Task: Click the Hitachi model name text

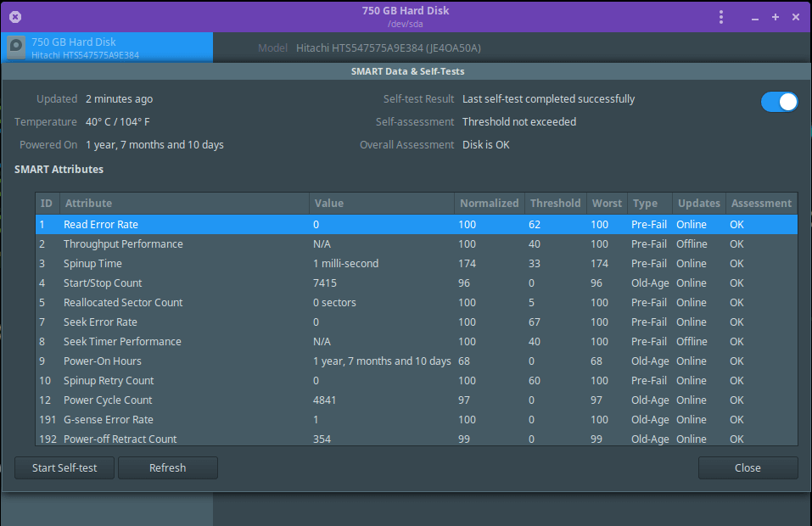Action: click(x=389, y=48)
